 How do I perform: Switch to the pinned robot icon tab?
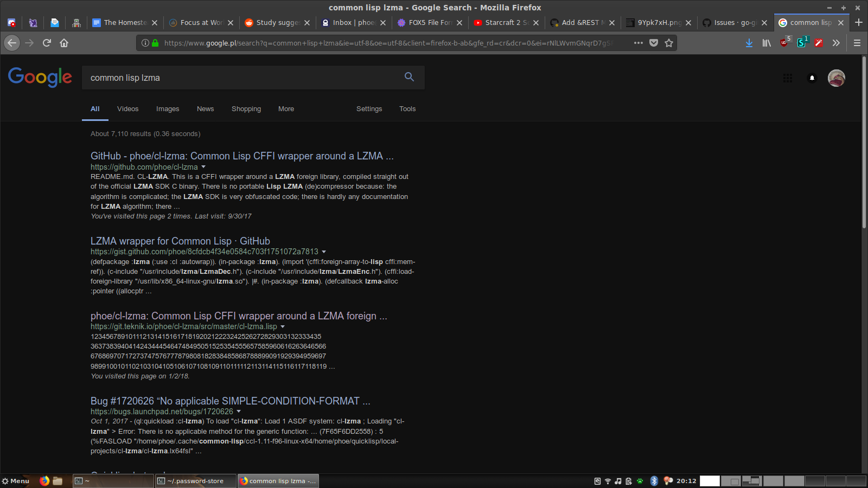[x=76, y=23]
